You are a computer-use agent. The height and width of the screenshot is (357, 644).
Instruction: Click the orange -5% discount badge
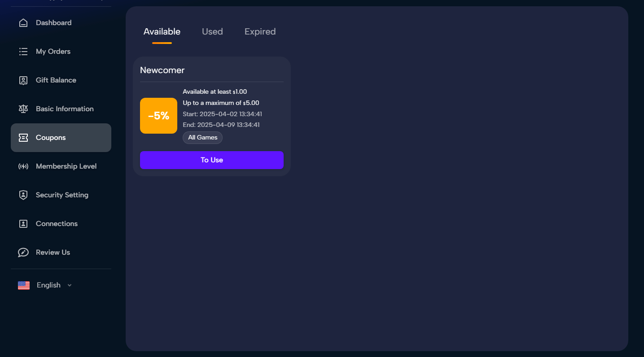click(x=158, y=116)
